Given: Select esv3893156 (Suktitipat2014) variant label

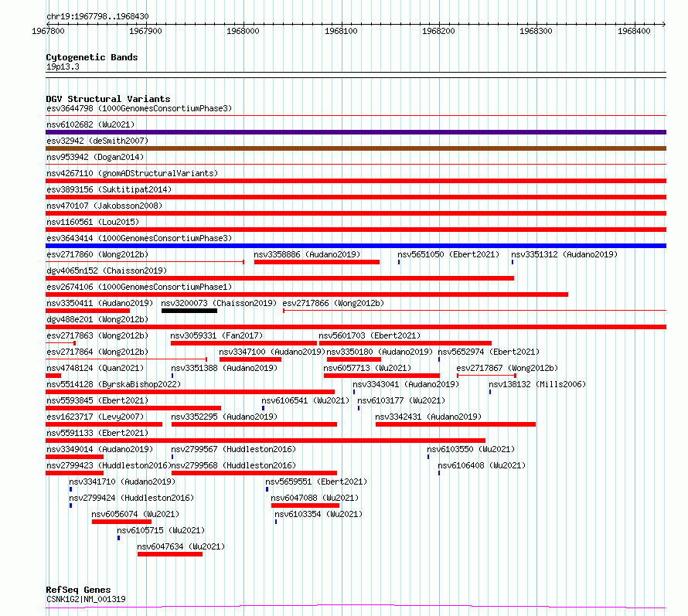Looking at the screenshot, I should point(109,189).
